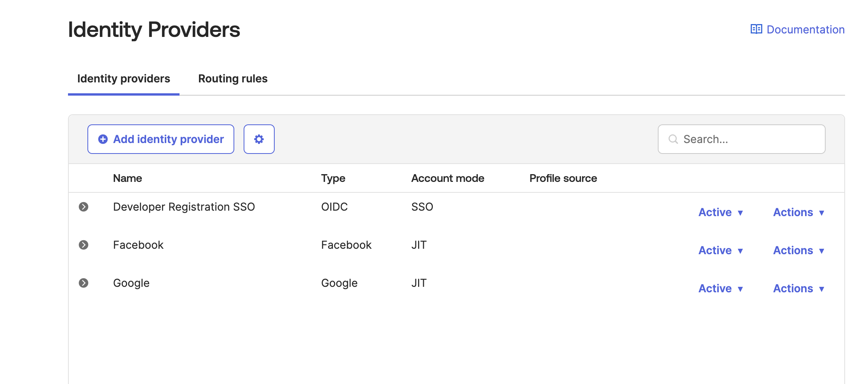The width and height of the screenshot is (868, 384).
Task: Open Active status dropdown for Developer Registration SSO
Action: [x=721, y=212]
